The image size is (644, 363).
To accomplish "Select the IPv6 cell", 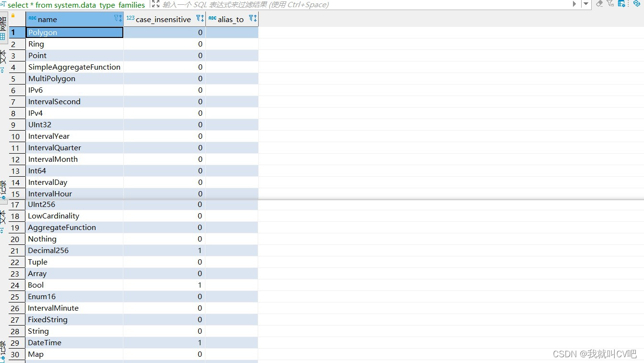I will pyautogui.click(x=75, y=90).
